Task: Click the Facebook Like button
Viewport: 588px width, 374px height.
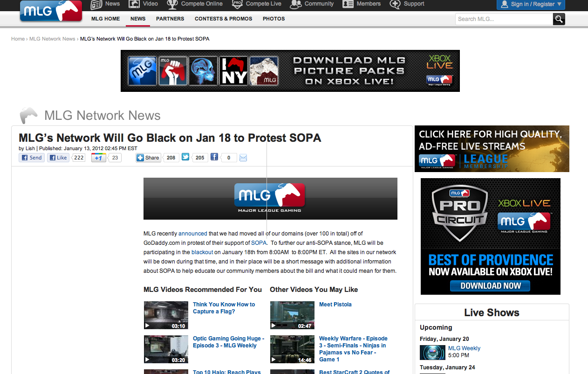Action: 59,158
